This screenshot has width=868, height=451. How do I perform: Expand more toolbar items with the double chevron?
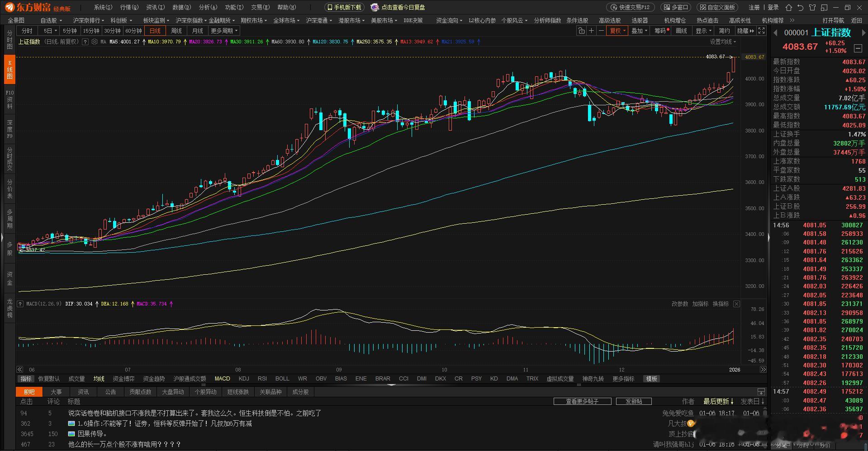(x=792, y=20)
